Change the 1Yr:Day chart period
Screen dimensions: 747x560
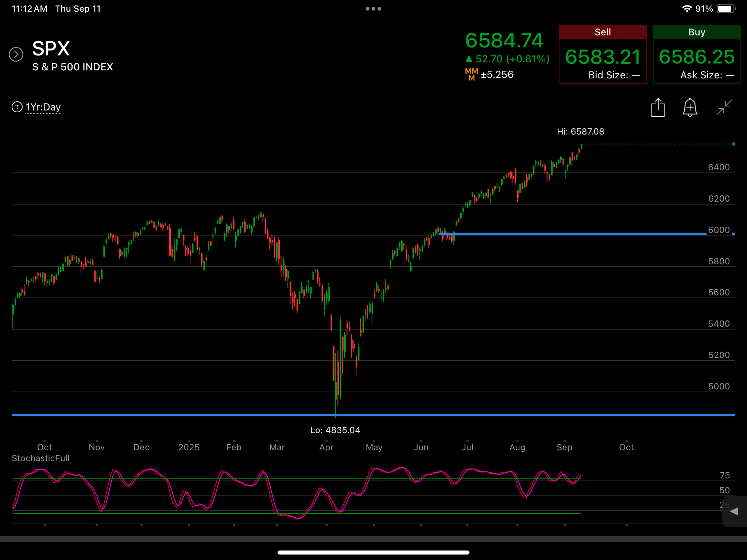click(x=43, y=107)
